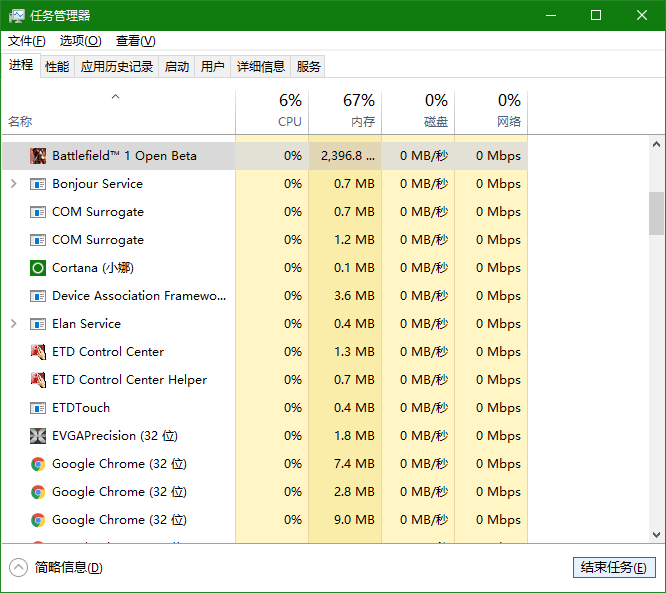Open the 文件(F) menu
The image size is (666, 593).
click(27, 41)
